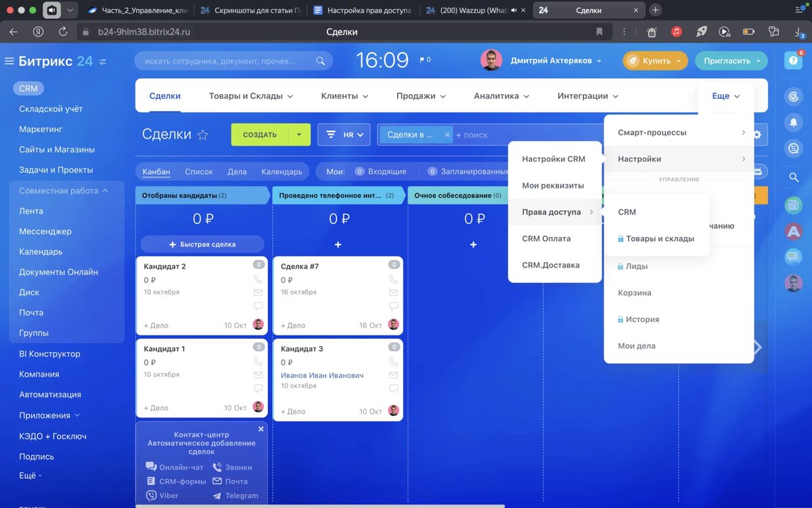Switch to Список view tab

[x=199, y=172]
